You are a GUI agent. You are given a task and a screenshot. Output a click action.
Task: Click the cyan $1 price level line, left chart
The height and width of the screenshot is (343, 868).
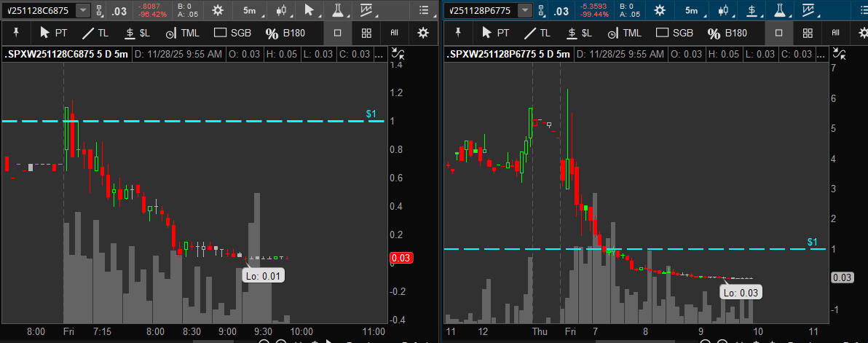[218, 121]
